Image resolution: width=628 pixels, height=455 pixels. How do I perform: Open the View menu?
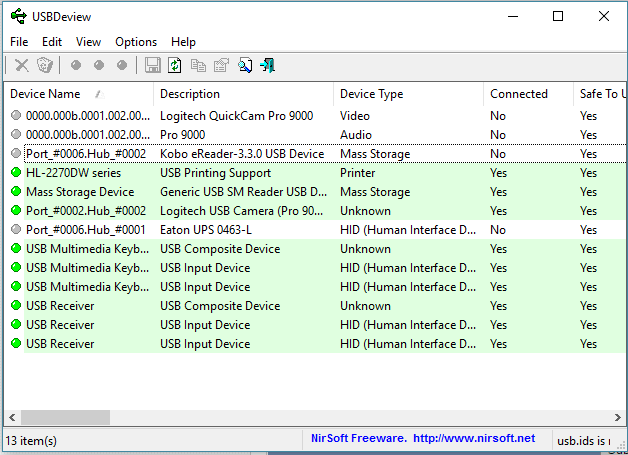[88, 42]
